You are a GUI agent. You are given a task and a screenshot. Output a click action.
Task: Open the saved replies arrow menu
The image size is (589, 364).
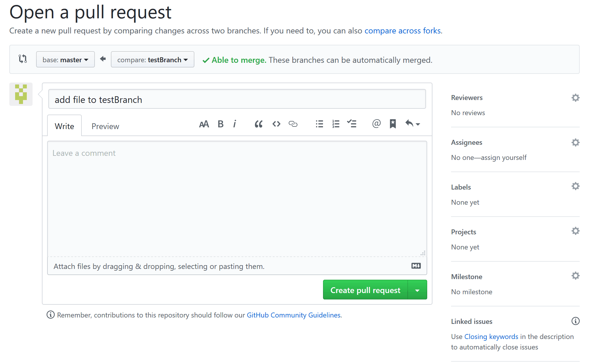(x=412, y=124)
